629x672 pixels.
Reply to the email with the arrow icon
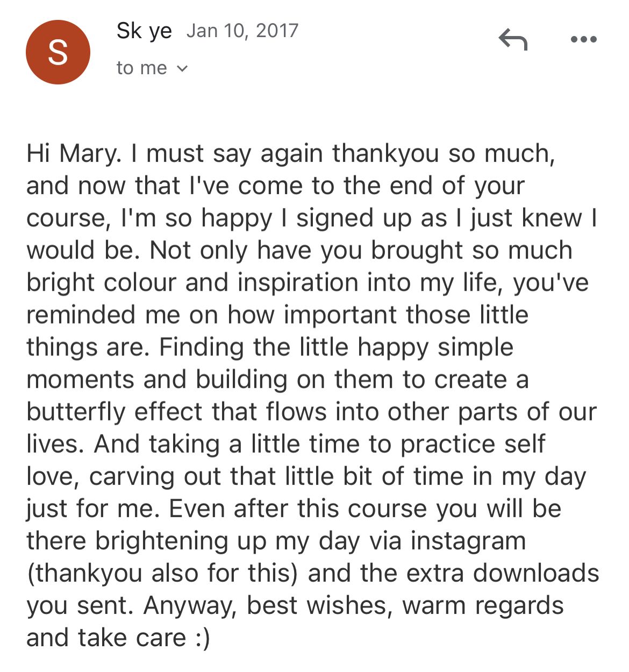click(x=513, y=40)
